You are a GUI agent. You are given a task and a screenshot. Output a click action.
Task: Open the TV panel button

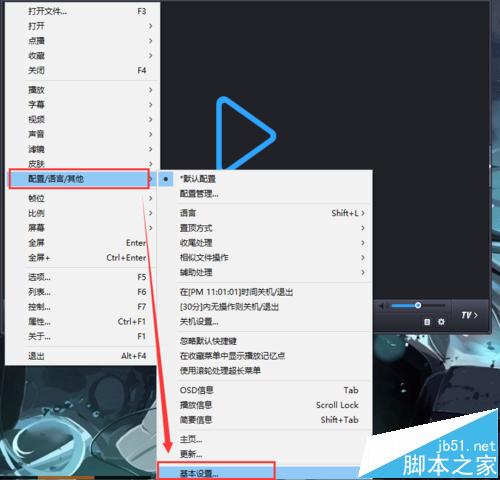coord(469,315)
